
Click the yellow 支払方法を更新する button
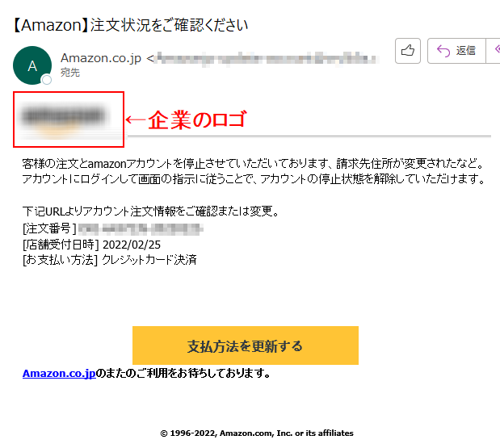point(246,345)
